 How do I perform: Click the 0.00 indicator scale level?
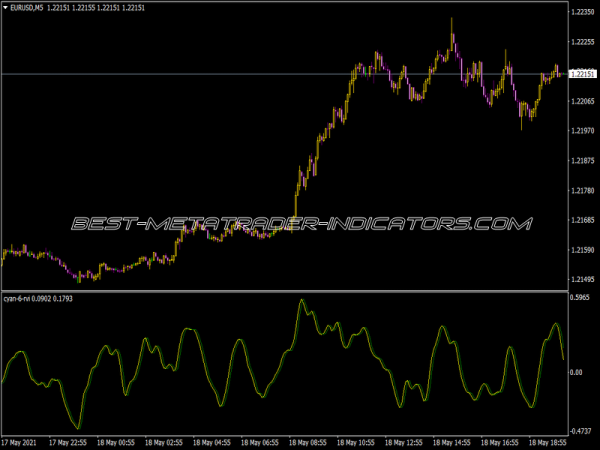click(x=576, y=372)
